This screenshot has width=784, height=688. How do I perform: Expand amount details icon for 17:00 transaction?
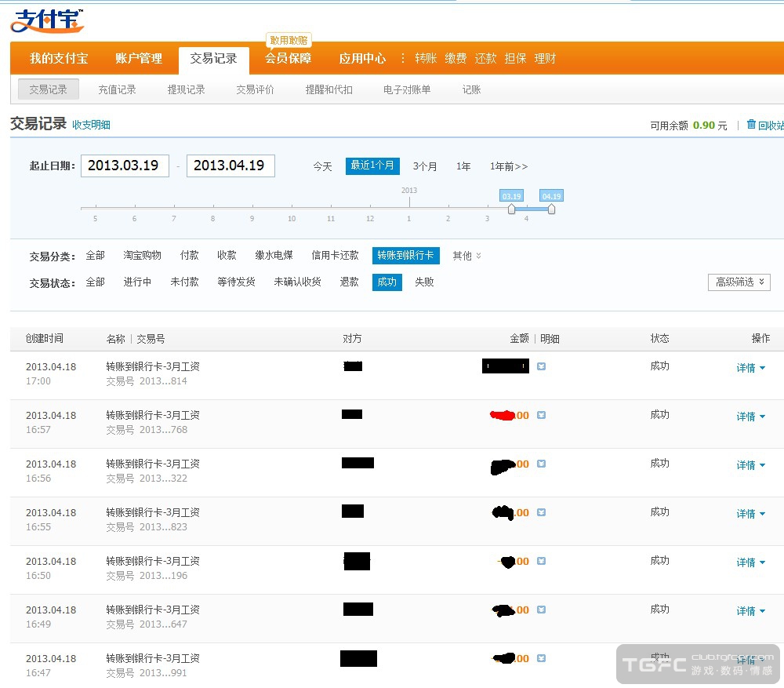[x=541, y=366]
